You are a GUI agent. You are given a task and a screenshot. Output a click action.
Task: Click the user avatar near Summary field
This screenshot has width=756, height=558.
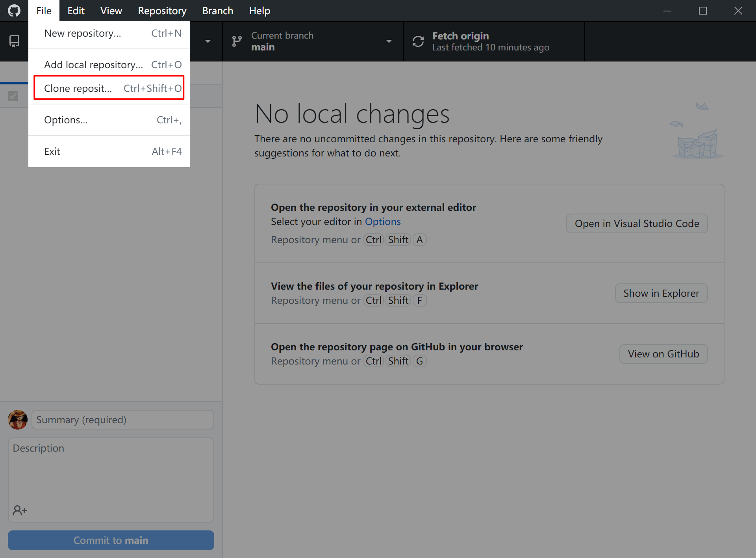[x=18, y=420]
